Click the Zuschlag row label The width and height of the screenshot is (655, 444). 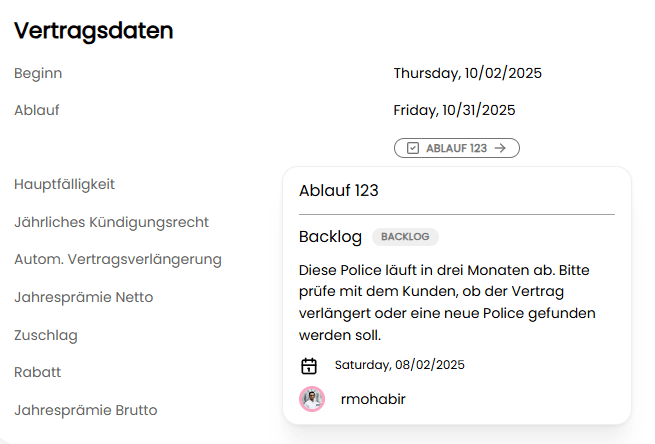click(x=46, y=335)
